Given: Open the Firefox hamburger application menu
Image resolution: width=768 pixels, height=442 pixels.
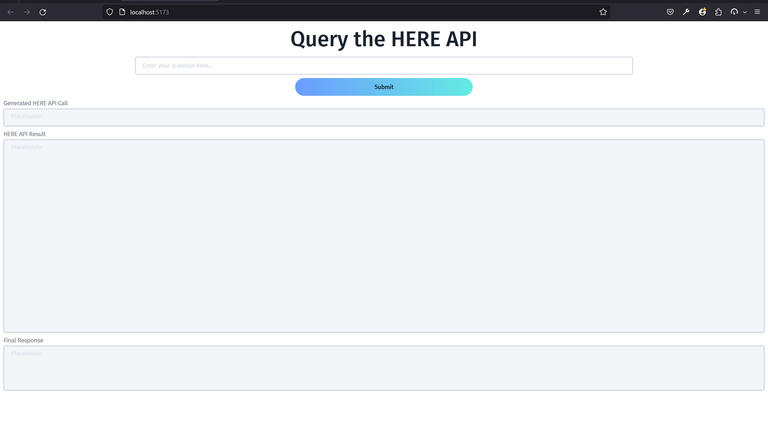Looking at the screenshot, I should coord(757,12).
